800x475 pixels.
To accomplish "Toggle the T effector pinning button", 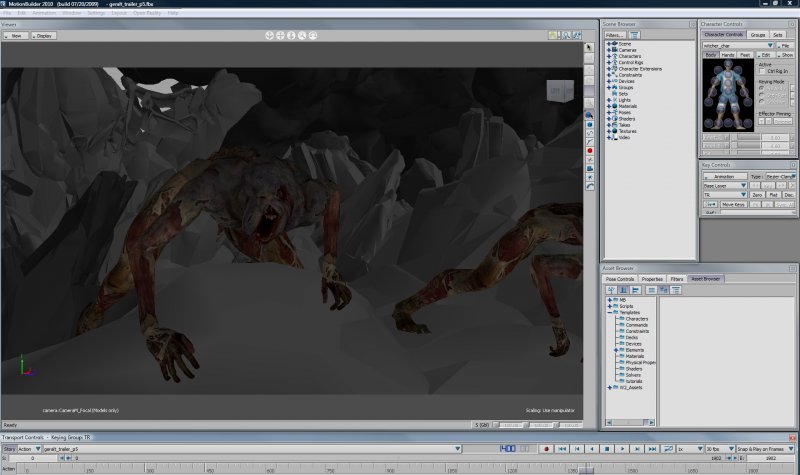I will [761, 121].
